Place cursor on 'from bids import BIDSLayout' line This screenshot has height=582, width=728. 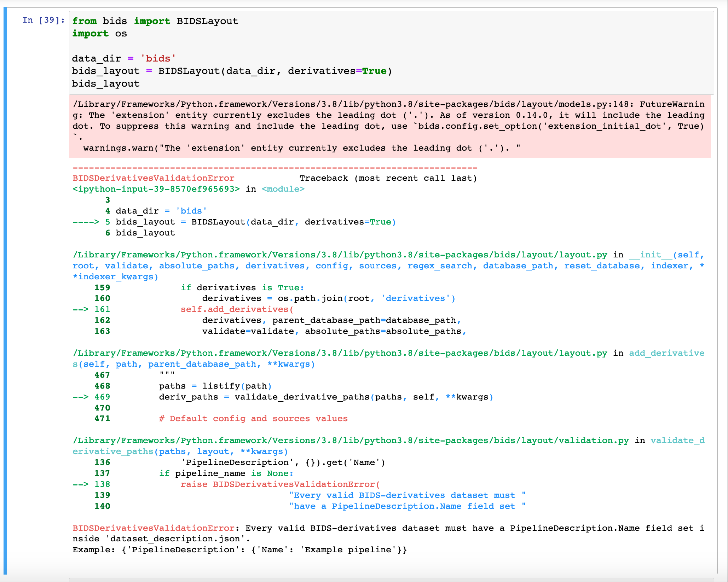[155, 21]
